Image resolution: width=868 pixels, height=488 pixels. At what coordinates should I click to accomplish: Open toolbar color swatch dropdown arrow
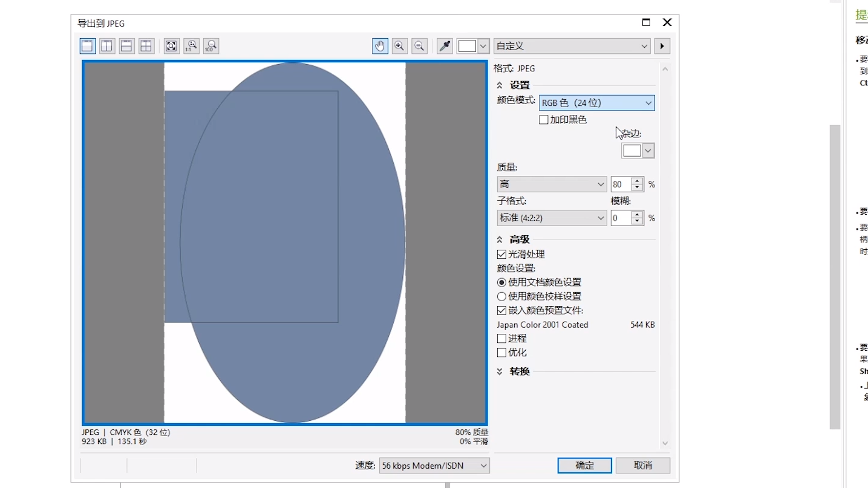point(483,46)
